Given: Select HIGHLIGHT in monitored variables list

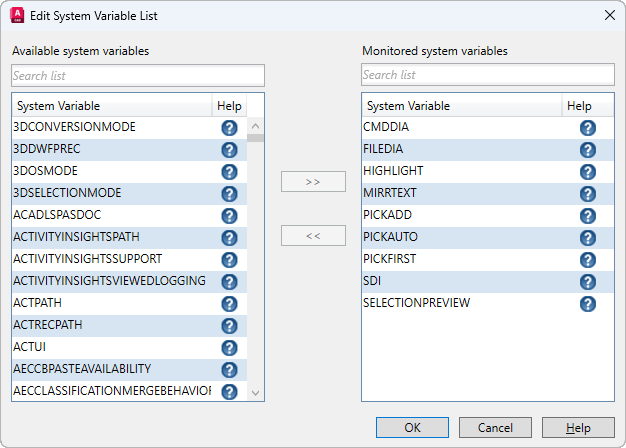Looking at the screenshot, I should 393,172.
